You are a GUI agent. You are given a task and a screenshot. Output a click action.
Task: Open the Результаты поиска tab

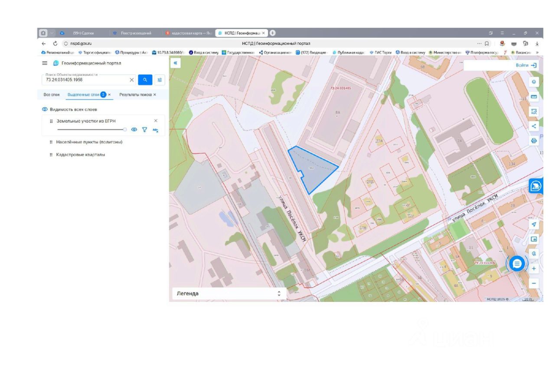coord(135,94)
